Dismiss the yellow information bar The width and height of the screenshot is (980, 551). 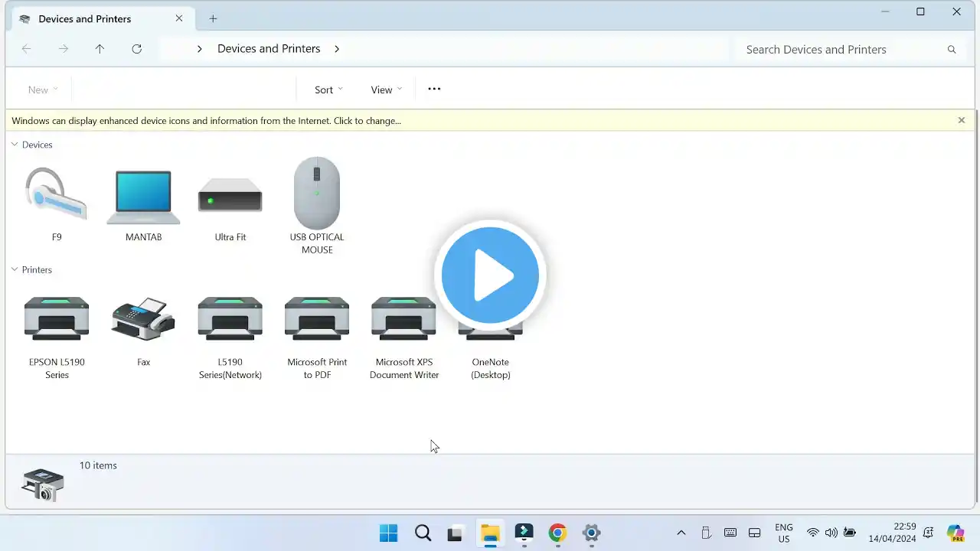(x=962, y=120)
